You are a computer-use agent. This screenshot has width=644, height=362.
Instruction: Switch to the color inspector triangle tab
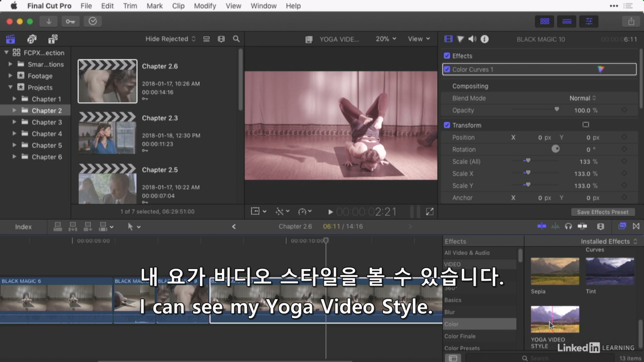pos(460,39)
